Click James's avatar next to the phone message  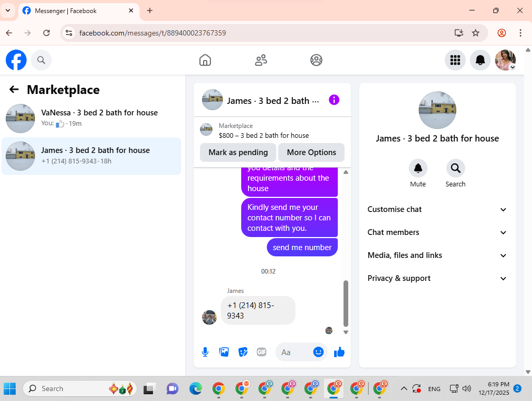pyautogui.click(x=209, y=317)
